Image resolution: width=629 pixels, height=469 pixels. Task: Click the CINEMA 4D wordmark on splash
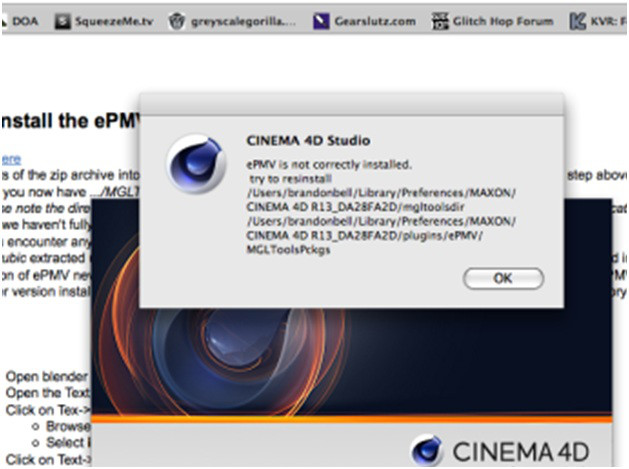[x=520, y=452]
